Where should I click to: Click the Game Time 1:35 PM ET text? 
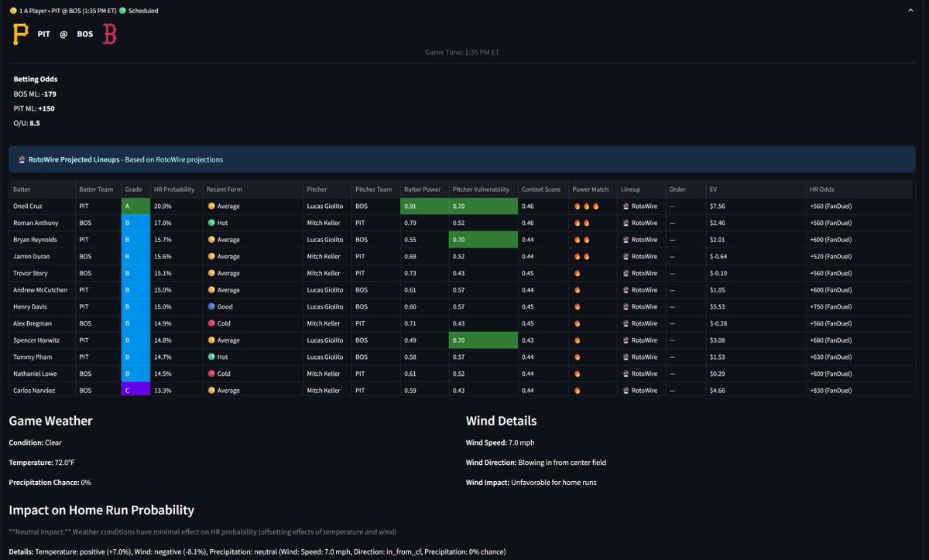(x=462, y=52)
